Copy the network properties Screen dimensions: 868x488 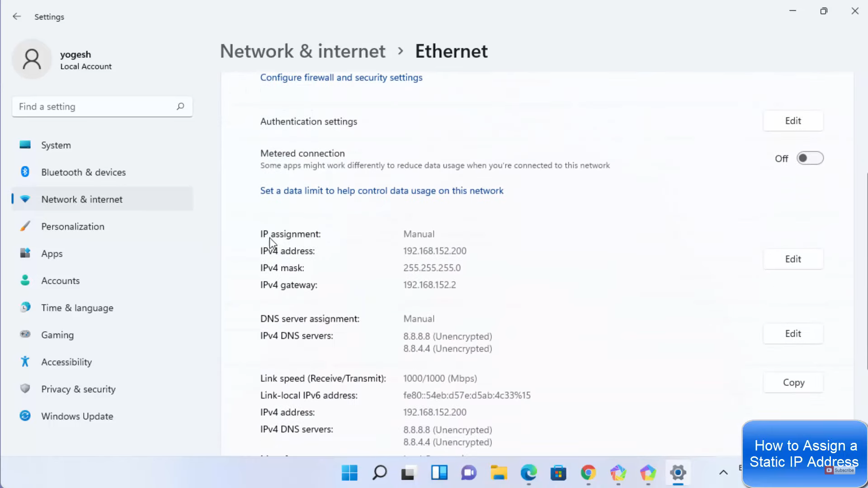click(793, 383)
